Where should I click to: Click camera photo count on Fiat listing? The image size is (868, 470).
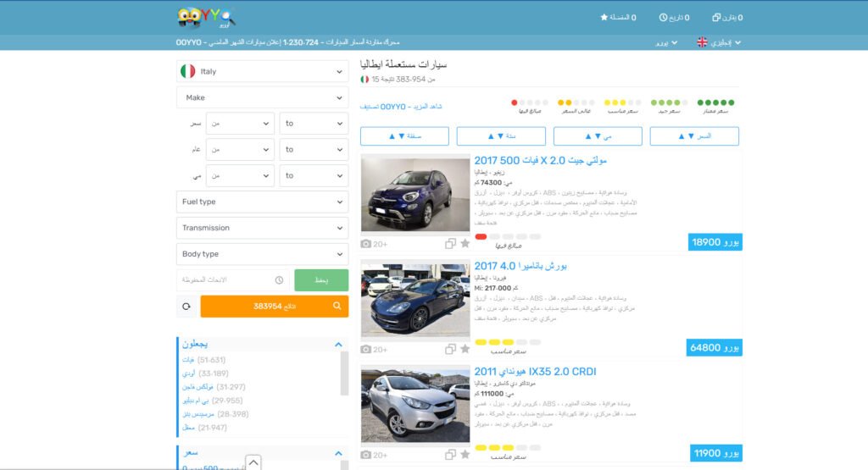click(374, 244)
